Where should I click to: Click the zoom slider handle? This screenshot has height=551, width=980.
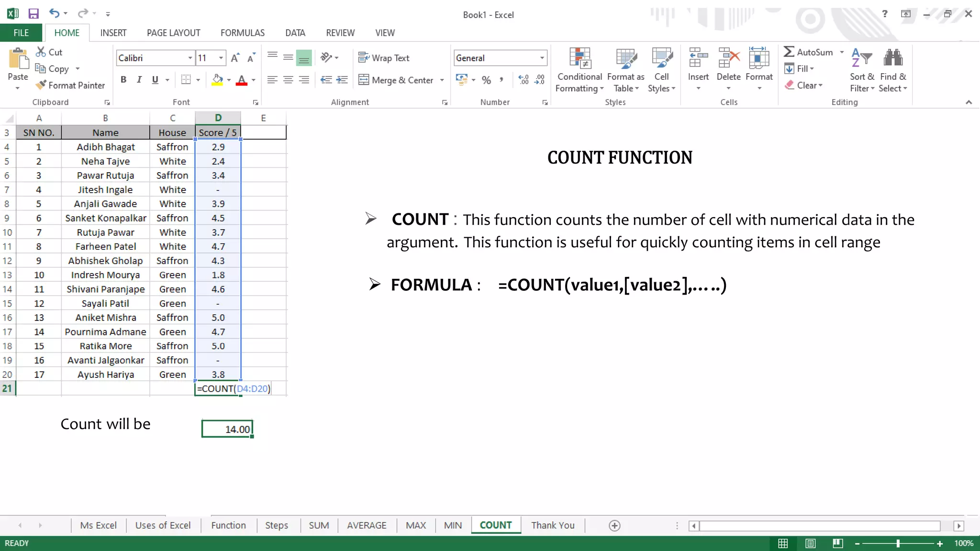898,544
